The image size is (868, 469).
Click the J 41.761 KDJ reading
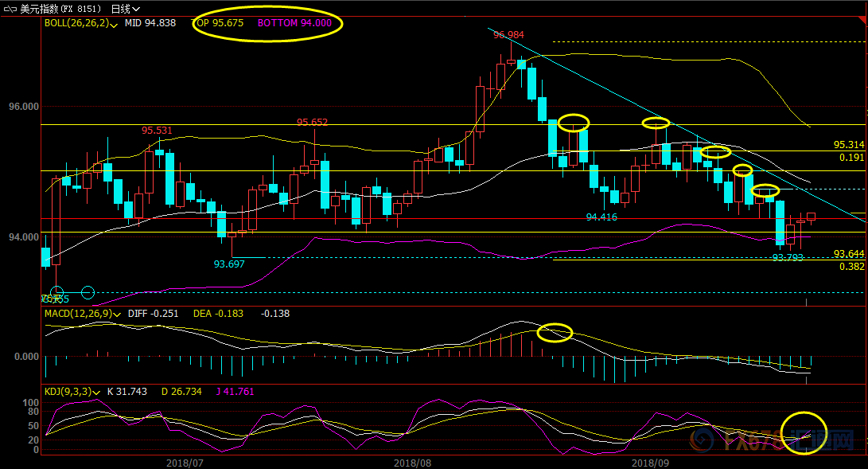[235, 392]
